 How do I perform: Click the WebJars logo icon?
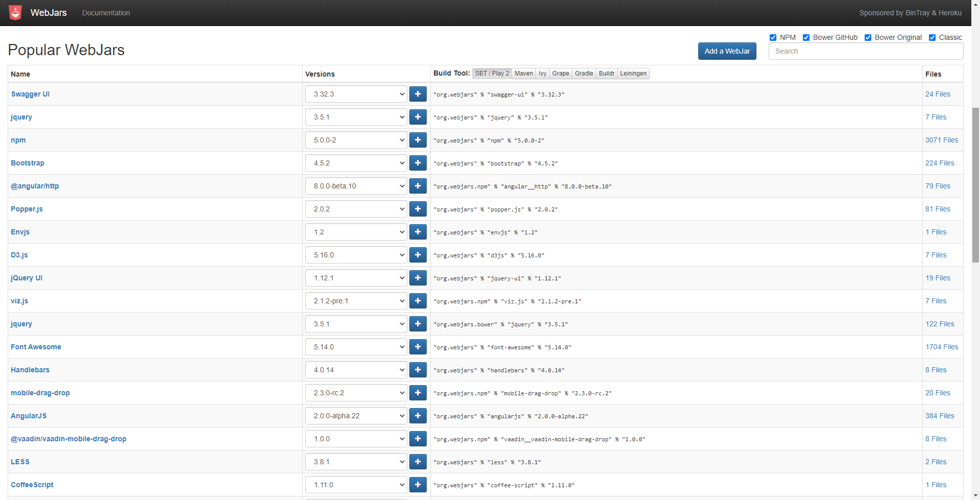16,13
